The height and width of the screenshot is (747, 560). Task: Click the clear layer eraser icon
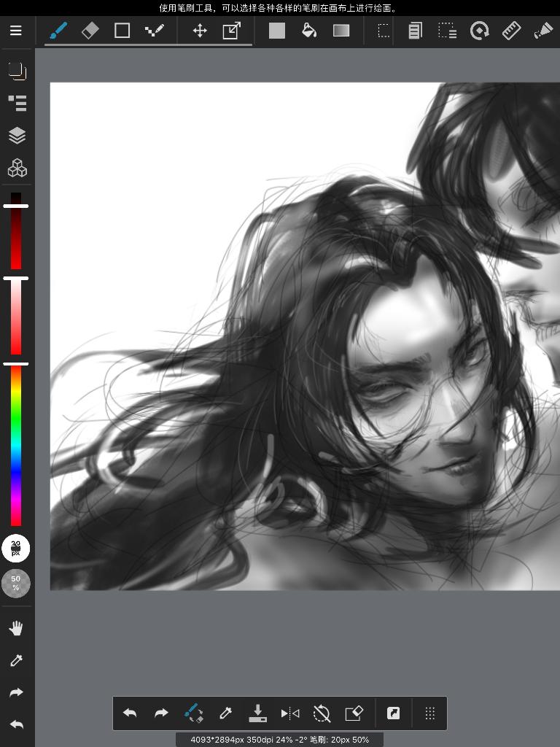point(354,713)
